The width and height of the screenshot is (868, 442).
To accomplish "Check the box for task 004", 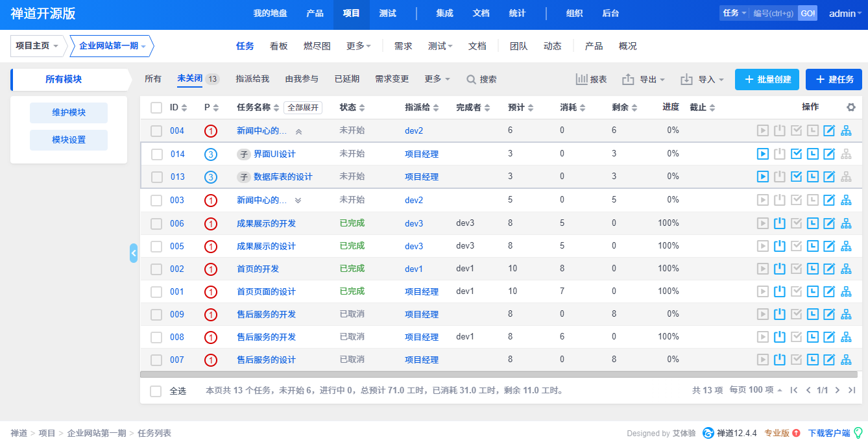I will coord(156,131).
